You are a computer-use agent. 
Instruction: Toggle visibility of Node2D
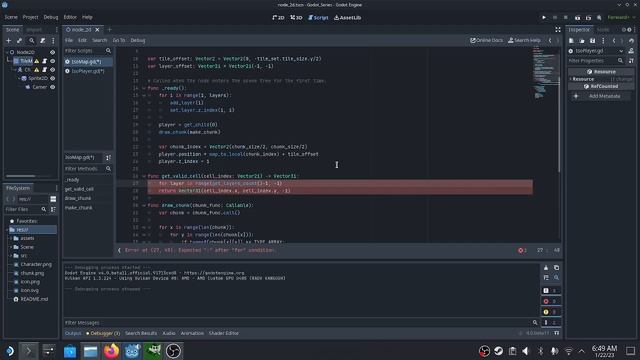pos(52,52)
